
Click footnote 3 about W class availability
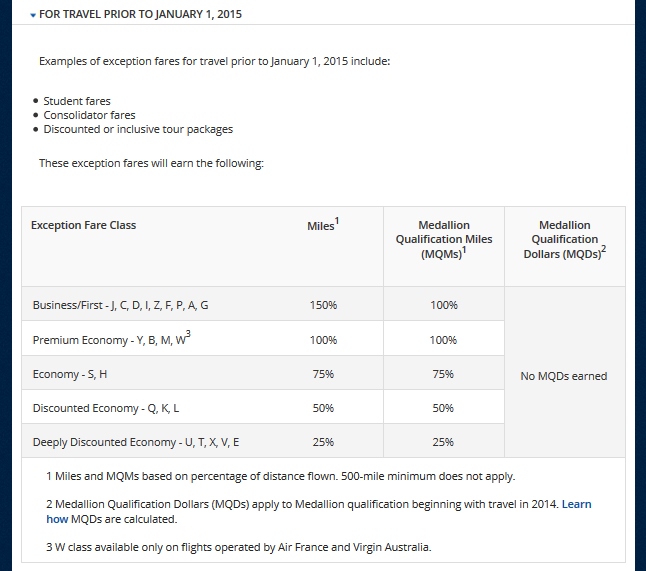[239, 547]
